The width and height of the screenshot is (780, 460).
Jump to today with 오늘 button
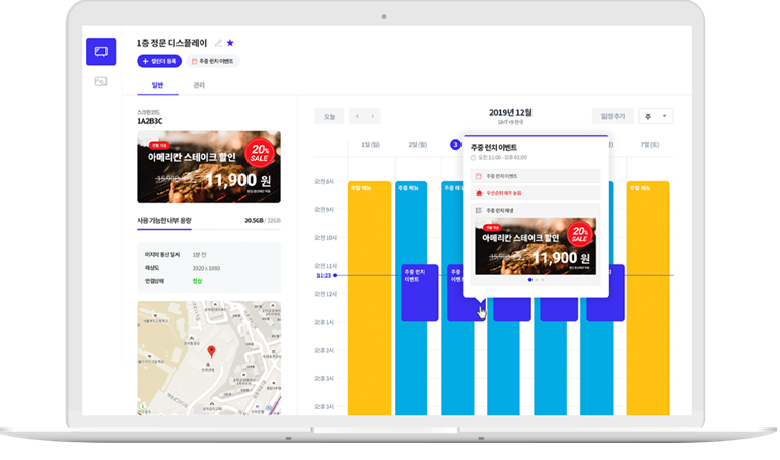coord(329,116)
